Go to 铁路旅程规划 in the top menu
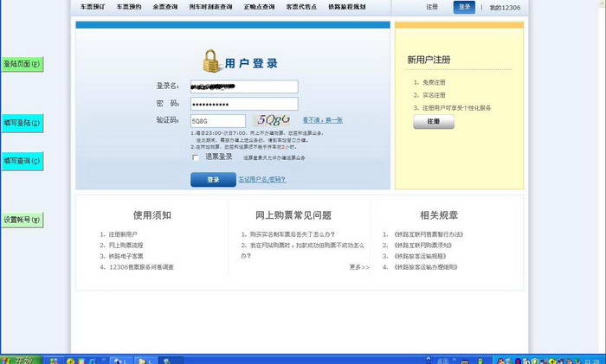 pos(346,7)
